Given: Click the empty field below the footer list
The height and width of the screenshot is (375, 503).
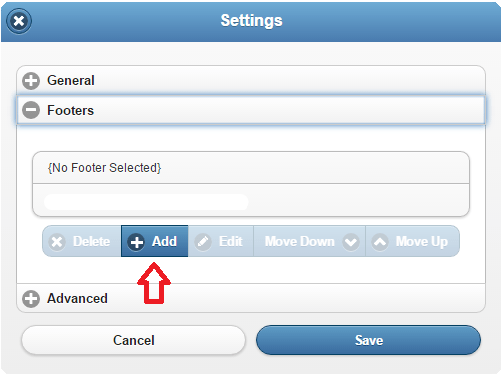Looking at the screenshot, I should 146,202.
